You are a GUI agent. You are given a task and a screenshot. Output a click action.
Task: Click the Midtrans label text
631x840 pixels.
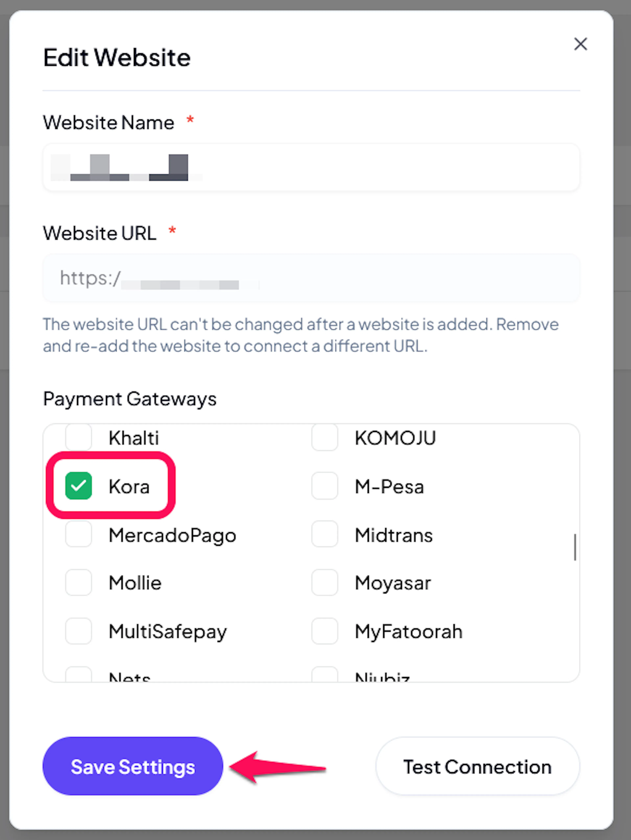pos(394,535)
